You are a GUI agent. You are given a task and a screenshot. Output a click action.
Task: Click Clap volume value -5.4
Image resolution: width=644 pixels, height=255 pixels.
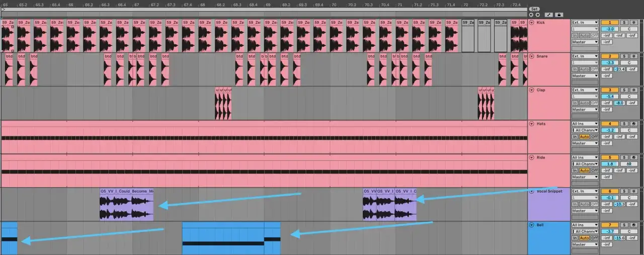pos(610,97)
